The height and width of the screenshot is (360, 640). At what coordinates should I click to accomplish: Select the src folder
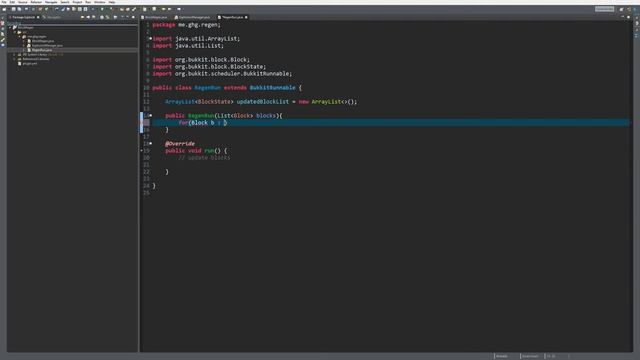(x=22, y=32)
